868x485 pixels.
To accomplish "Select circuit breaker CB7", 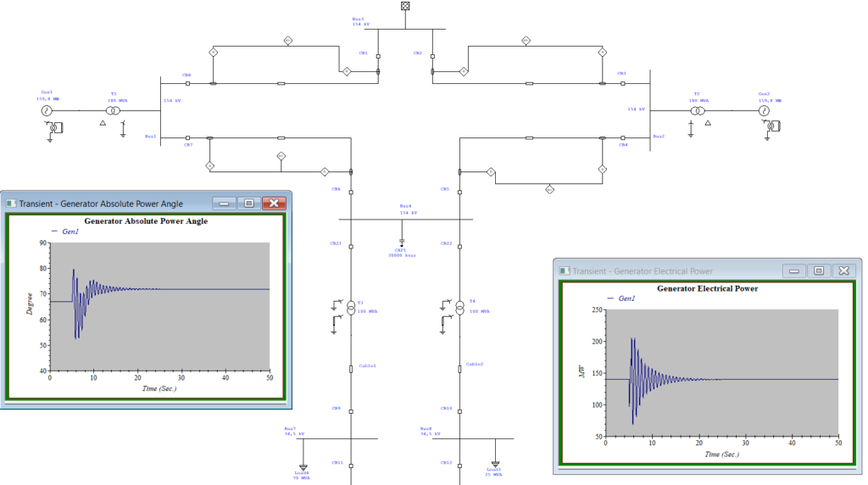I will pyautogui.click(x=187, y=138).
